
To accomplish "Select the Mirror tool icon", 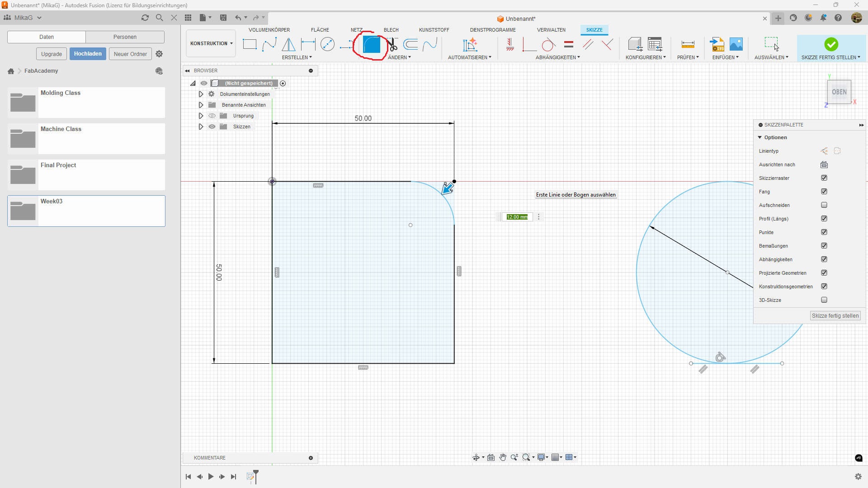I will point(288,44).
